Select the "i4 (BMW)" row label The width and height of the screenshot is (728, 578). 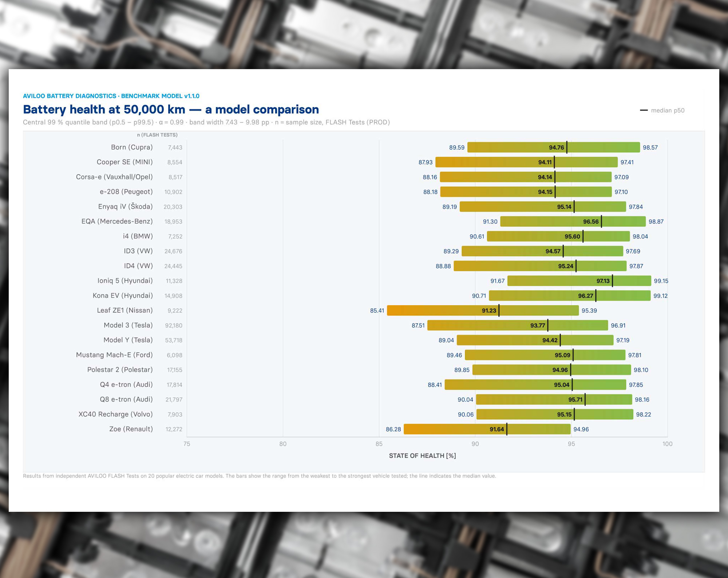(x=138, y=236)
